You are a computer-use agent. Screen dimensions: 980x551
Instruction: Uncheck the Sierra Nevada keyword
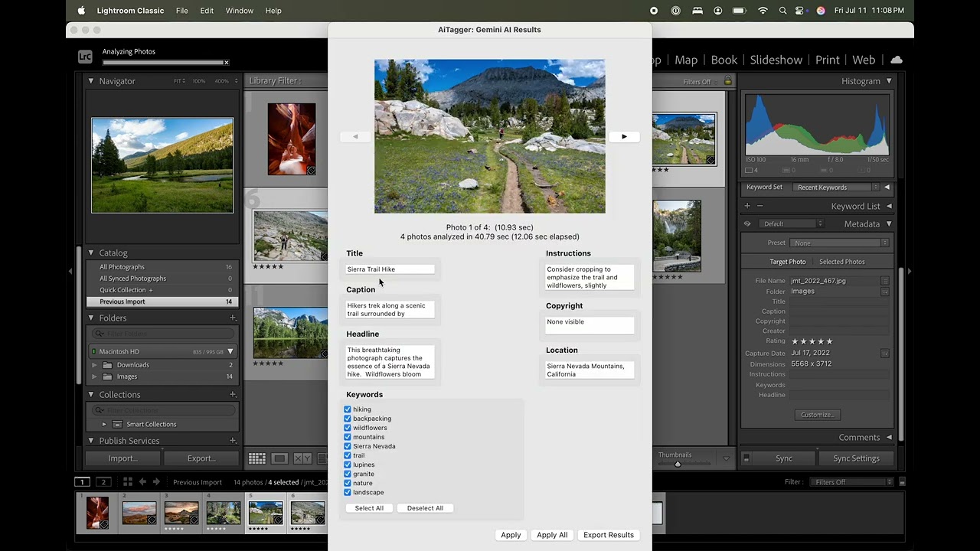(x=348, y=446)
